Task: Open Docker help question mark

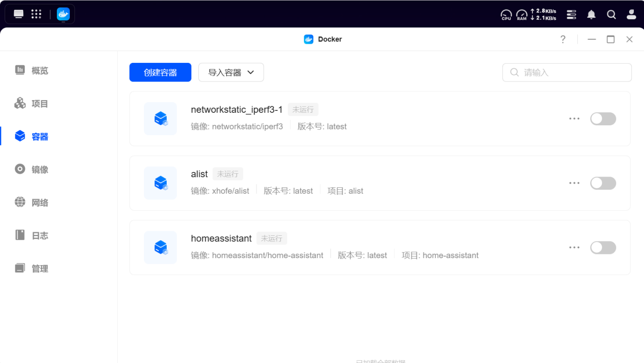Action: [x=563, y=39]
